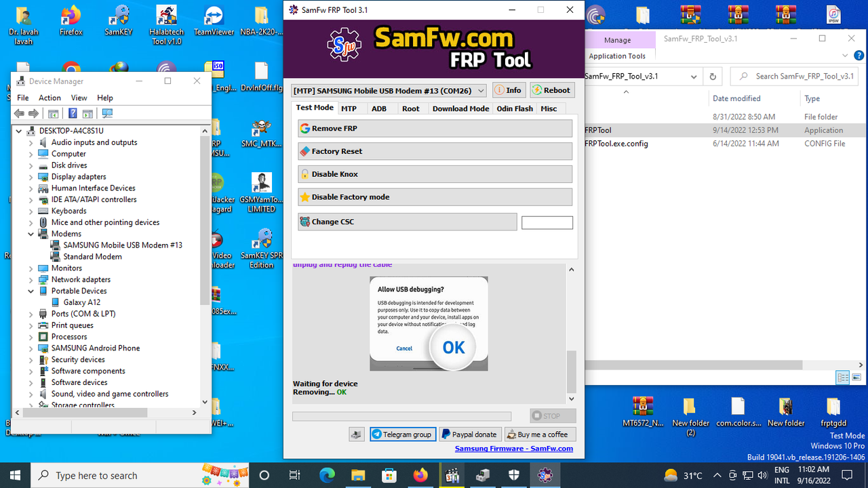Expand SAMSUNG Android Phone node
Screen dimensions: 868x488
click(x=31, y=348)
